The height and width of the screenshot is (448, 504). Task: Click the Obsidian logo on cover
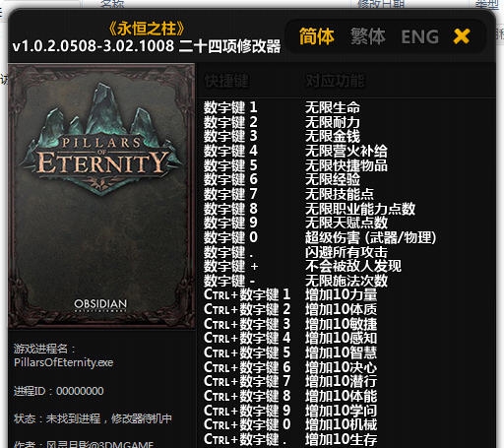pyautogui.click(x=100, y=305)
